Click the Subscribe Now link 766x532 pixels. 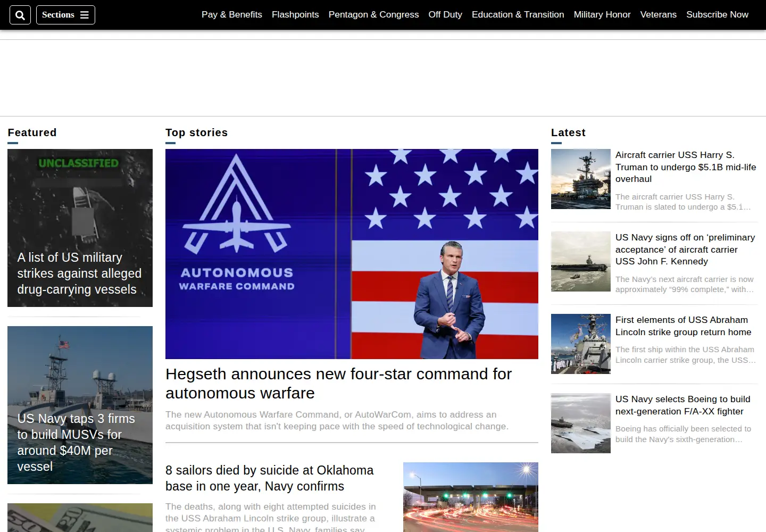pos(717,15)
